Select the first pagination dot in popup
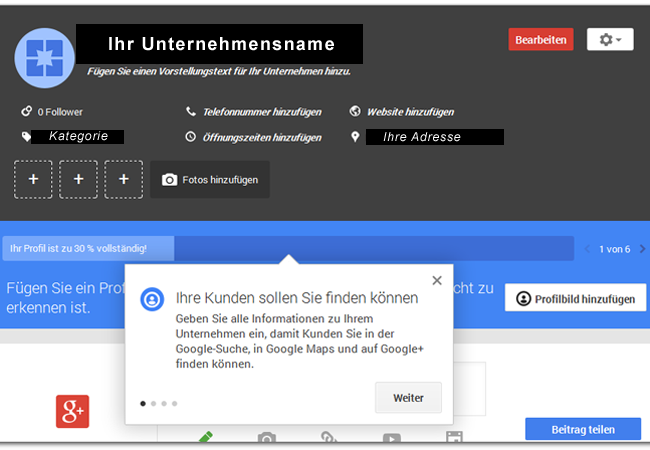 coord(143,404)
